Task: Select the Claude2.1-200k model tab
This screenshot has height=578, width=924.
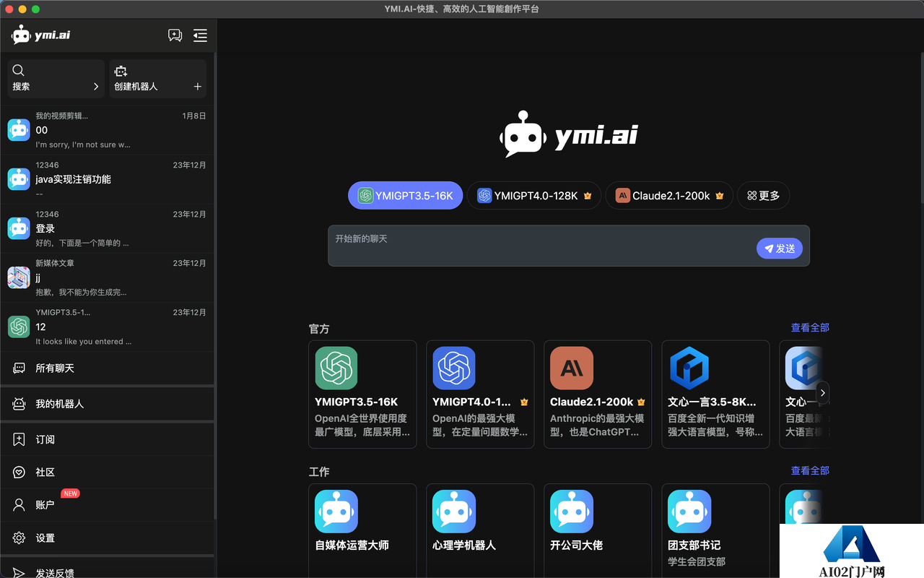Action: coord(669,195)
